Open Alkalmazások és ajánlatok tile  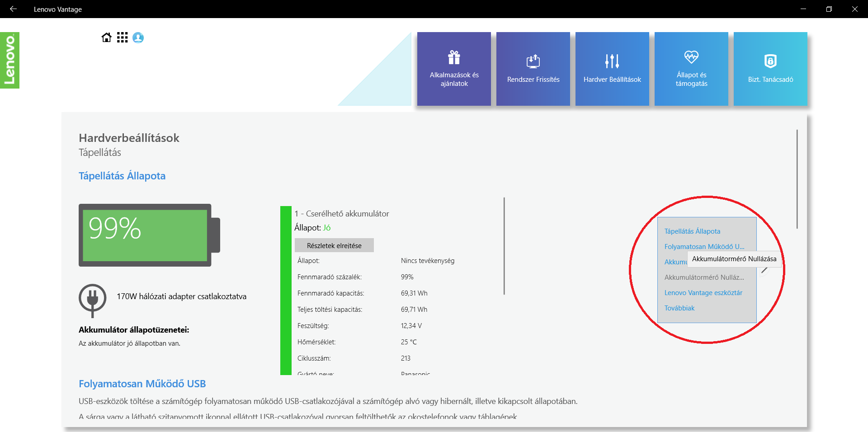[x=454, y=69]
